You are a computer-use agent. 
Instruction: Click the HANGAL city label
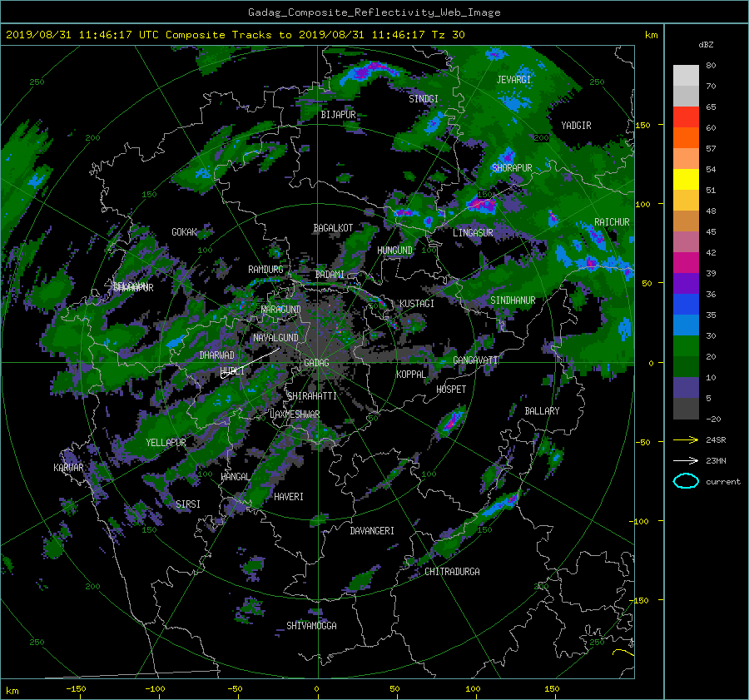pos(236,477)
